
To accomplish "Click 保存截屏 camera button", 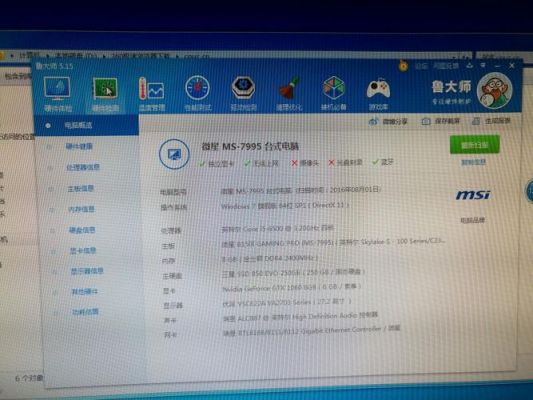I will (x=441, y=121).
